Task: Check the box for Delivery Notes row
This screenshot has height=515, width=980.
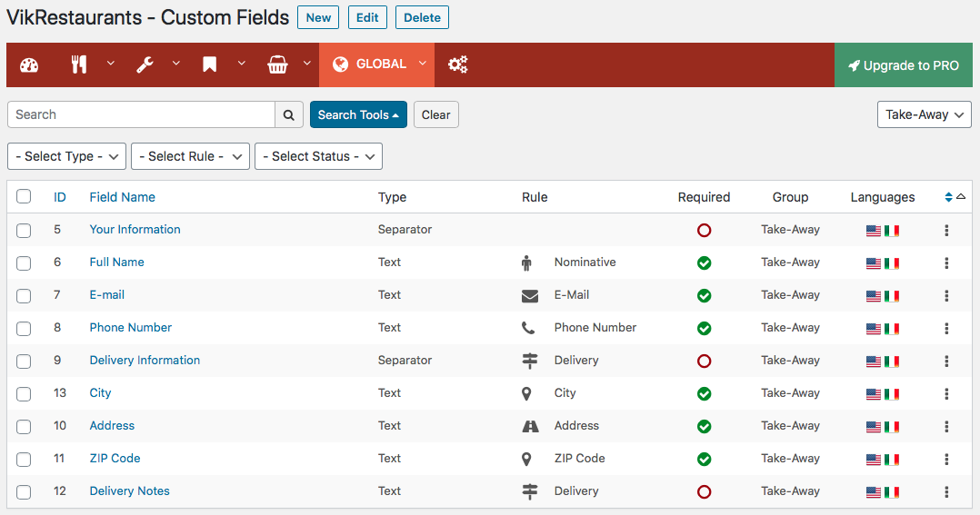Action: (x=24, y=492)
